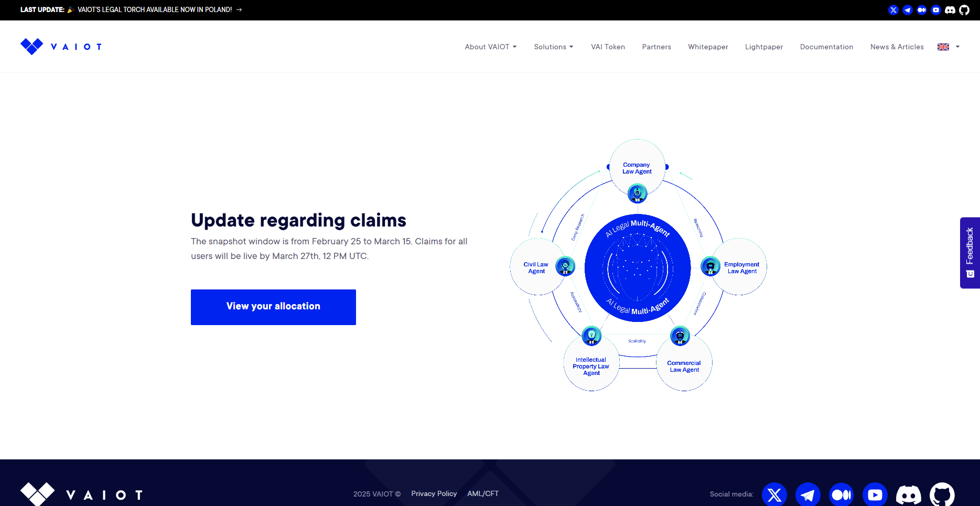Image resolution: width=980 pixels, height=506 pixels.
Task: Open the Privacy Policy footer link
Action: [434, 493]
